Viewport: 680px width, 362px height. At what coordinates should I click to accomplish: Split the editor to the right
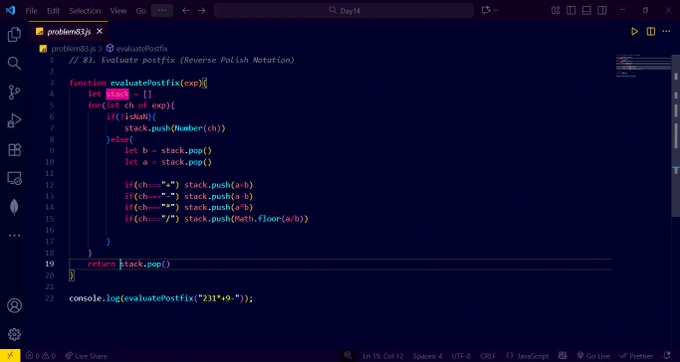pyautogui.click(x=651, y=32)
